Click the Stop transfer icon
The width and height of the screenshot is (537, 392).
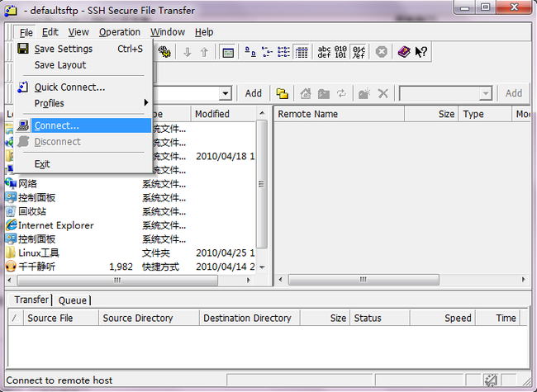[381, 52]
